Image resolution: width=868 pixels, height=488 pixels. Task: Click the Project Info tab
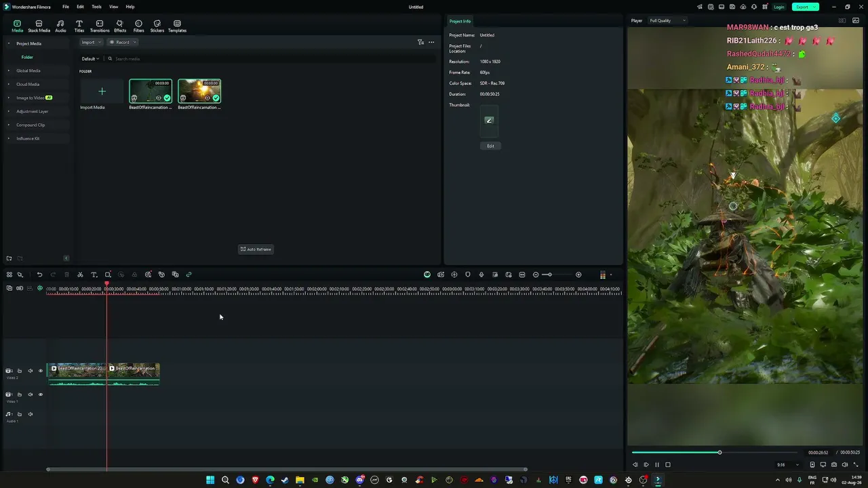[x=460, y=21]
